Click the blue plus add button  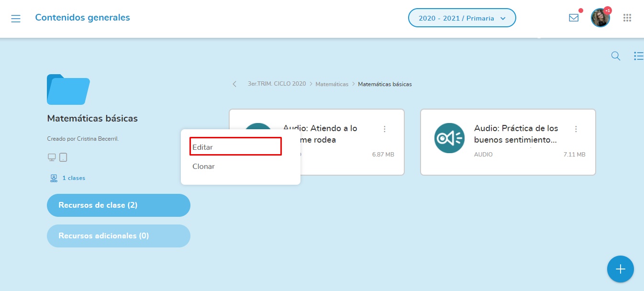pyautogui.click(x=620, y=269)
